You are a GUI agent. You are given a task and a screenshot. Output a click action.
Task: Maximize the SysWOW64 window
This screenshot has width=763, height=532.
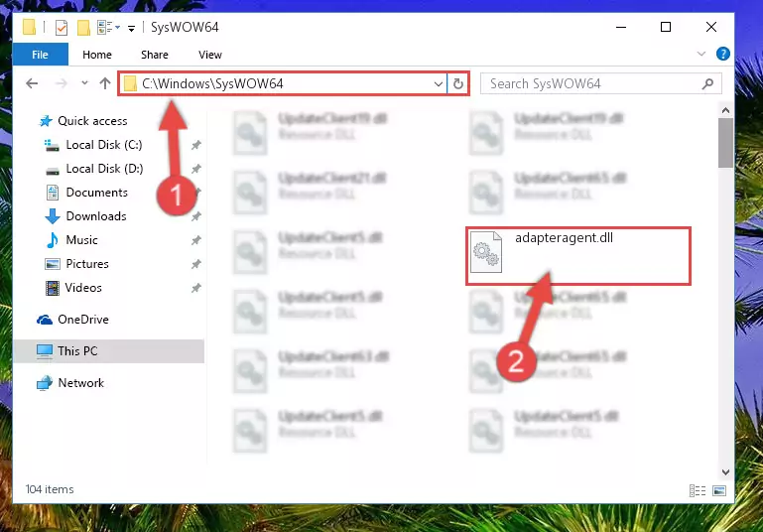(x=666, y=27)
